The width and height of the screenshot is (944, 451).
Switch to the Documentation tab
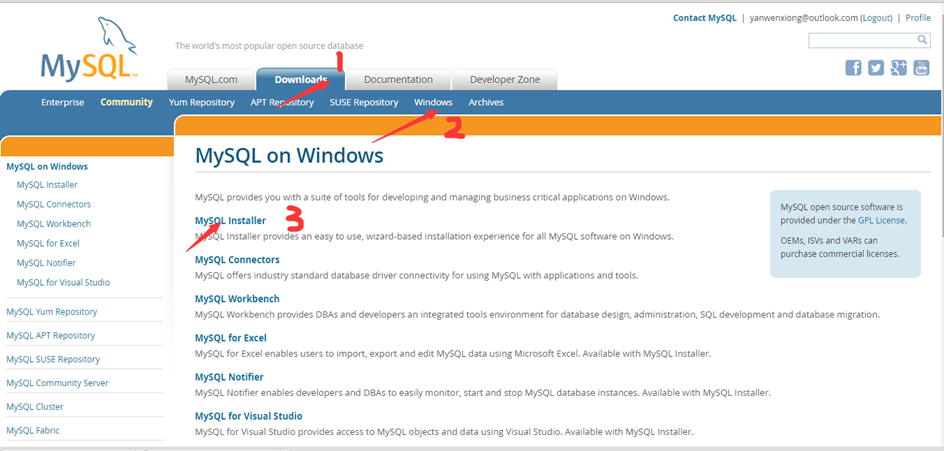(x=398, y=79)
